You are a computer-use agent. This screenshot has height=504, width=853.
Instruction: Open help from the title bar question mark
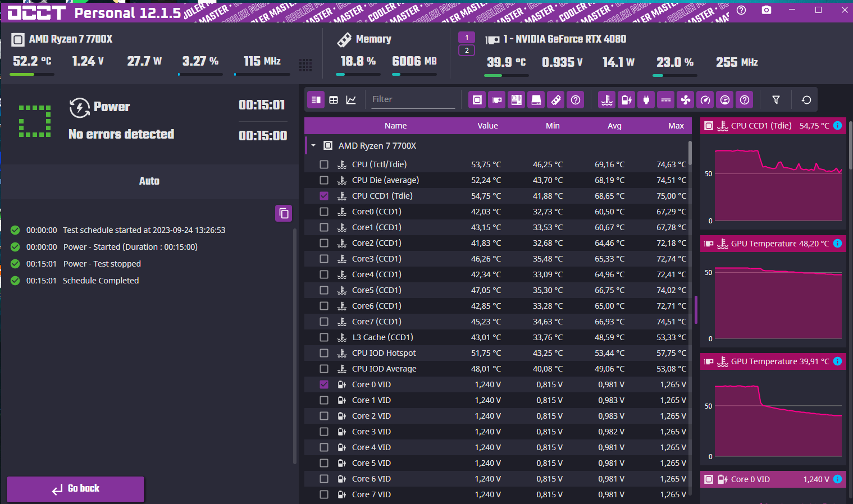tap(741, 10)
